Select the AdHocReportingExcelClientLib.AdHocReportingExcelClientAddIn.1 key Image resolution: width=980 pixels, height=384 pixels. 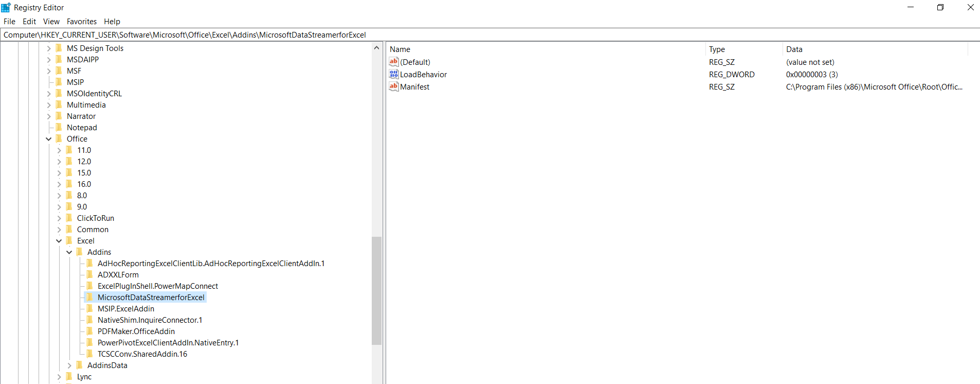[x=211, y=263]
